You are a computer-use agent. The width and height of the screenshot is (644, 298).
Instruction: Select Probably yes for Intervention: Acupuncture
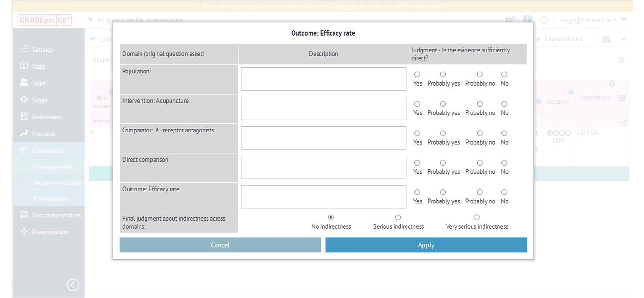click(x=443, y=104)
